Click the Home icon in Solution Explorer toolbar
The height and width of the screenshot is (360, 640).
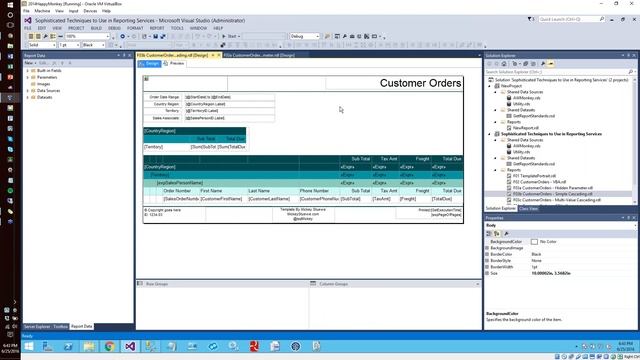(x=504, y=64)
